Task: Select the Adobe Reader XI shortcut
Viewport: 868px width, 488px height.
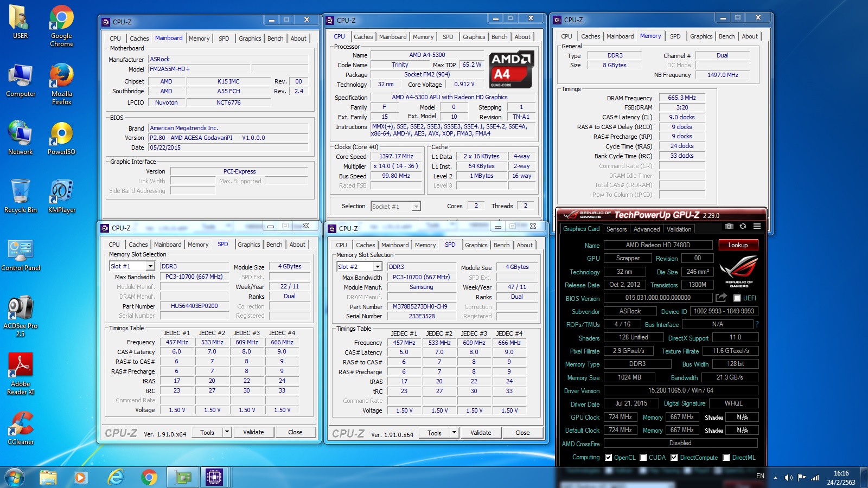Action: (20, 374)
